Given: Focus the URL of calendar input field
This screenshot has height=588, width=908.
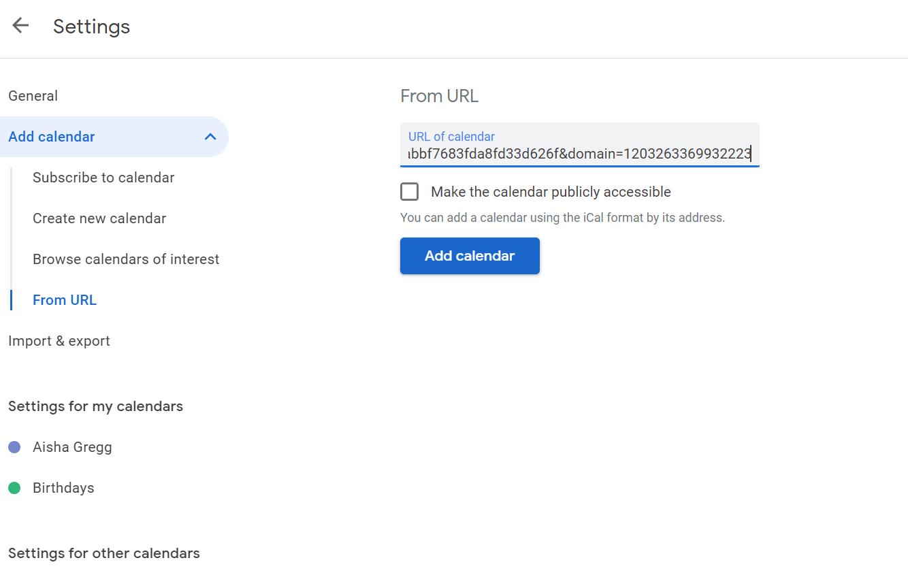Looking at the screenshot, I should coord(579,154).
